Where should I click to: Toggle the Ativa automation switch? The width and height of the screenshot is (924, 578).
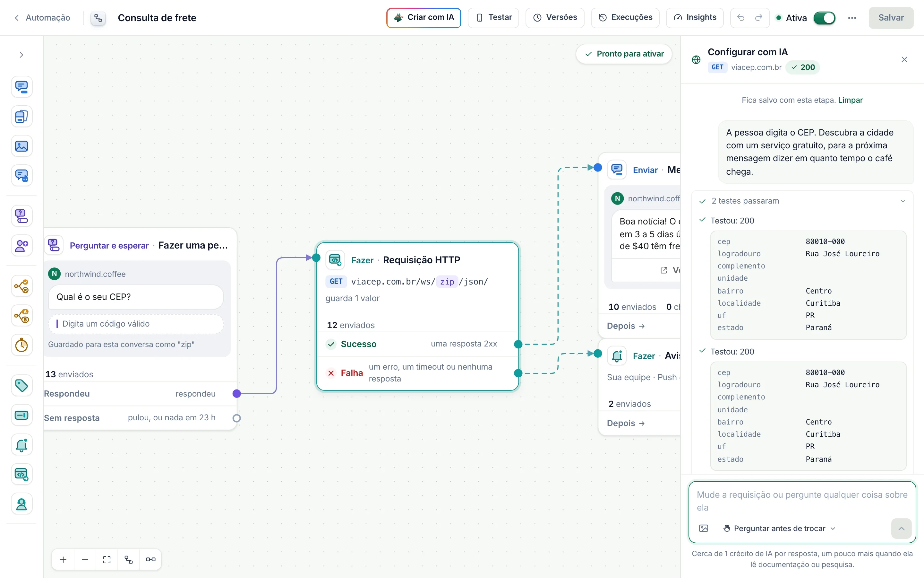point(824,18)
